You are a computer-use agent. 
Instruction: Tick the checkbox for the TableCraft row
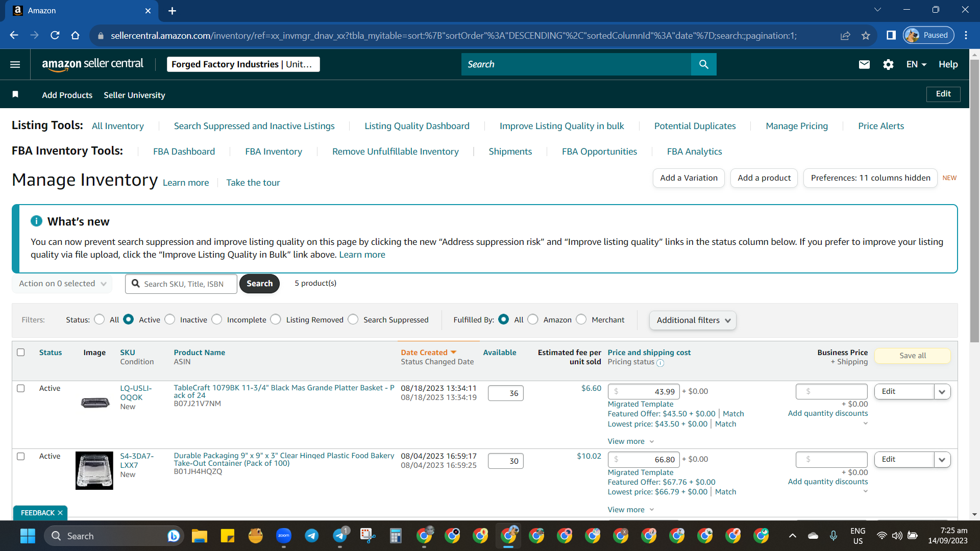pos(21,388)
